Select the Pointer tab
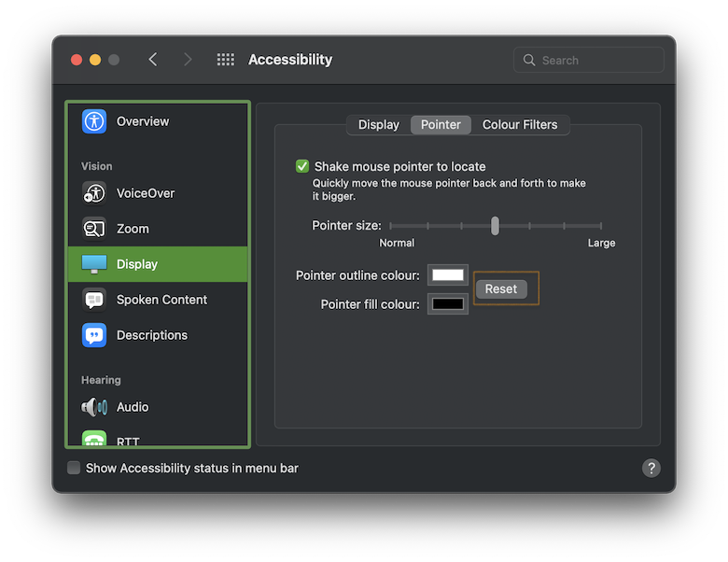 click(x=441, y=124)
